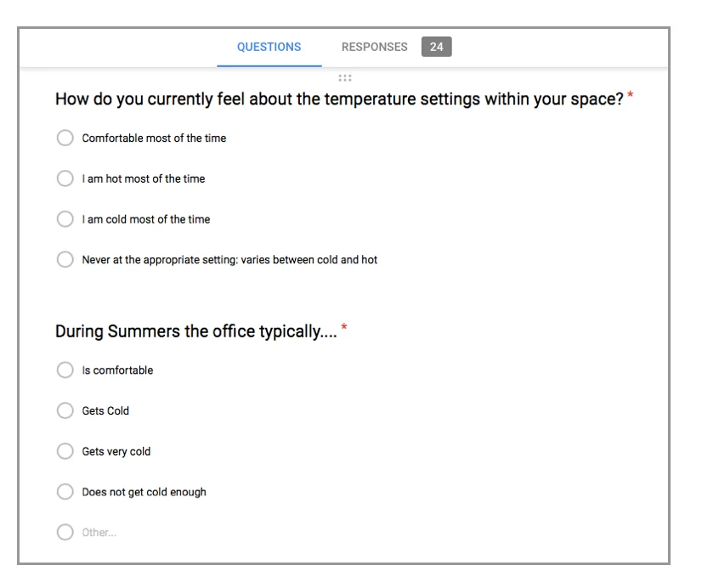This screenshot has height=588, width=702.
Task: Click the "Comfortable most of the time" label text
Action: (x=154, y=139)
